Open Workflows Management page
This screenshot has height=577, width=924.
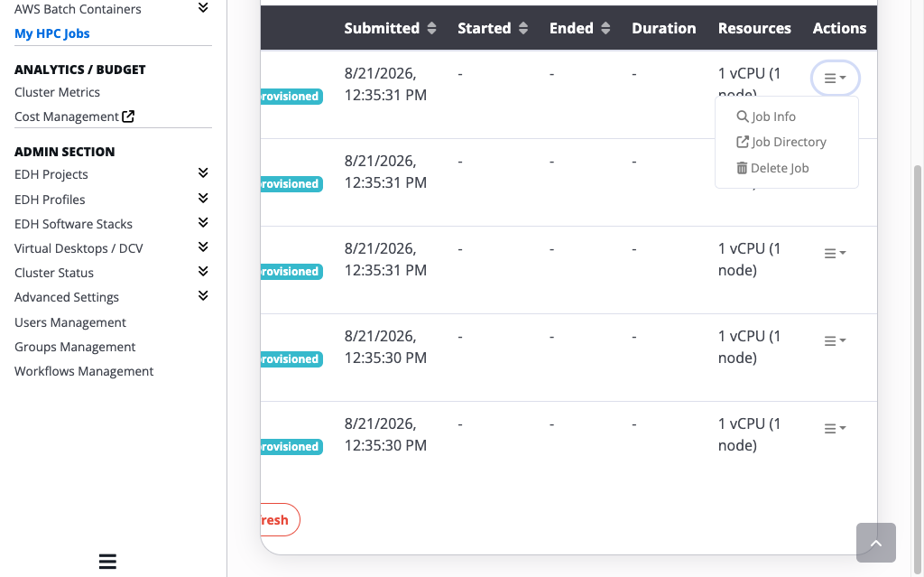point(84,371)
